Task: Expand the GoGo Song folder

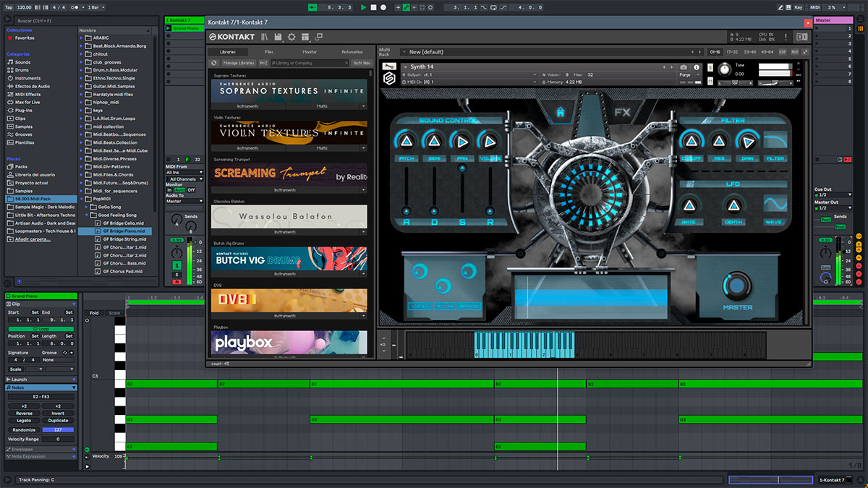Action: coord(86,206)
